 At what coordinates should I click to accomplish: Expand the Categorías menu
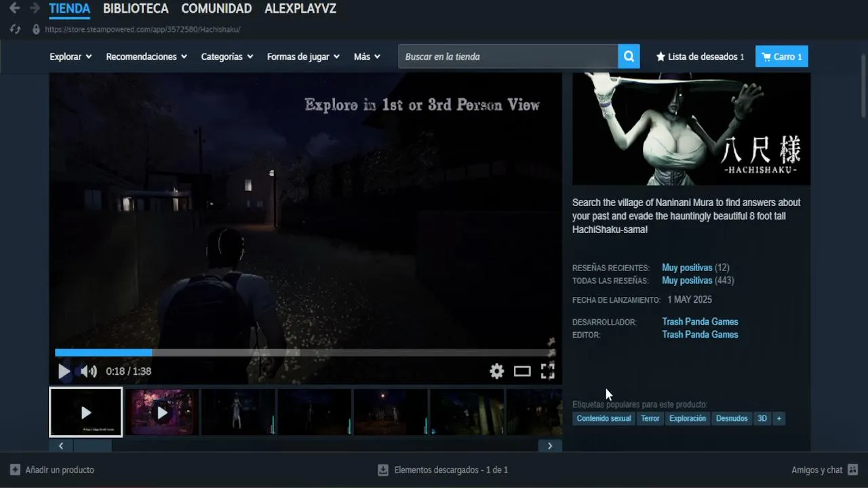227,57
